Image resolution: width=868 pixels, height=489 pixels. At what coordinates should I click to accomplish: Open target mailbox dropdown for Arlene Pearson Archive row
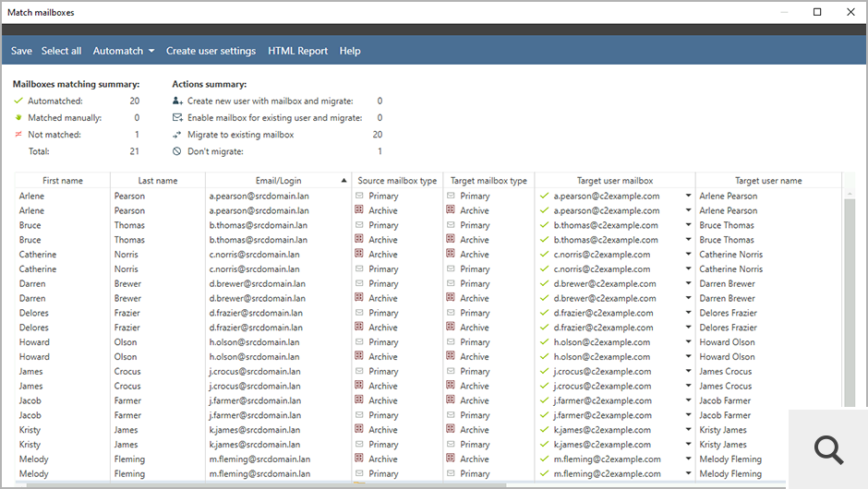click(688, 210)
